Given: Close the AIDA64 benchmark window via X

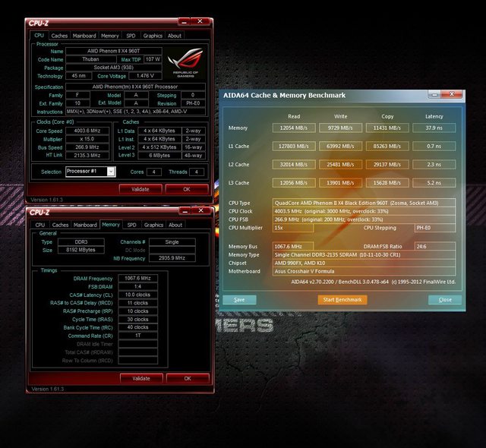Looking at the screenshot, I should click(x=452, y=94).
